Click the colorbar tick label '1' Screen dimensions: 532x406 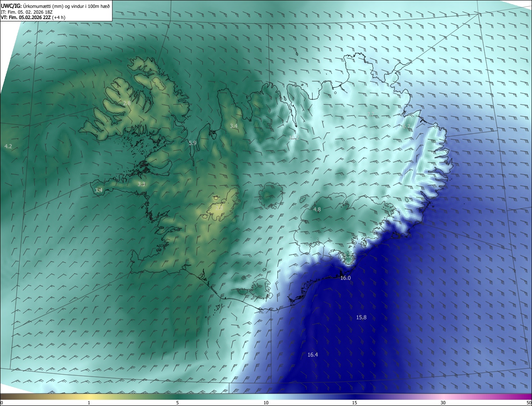[x=89, y=403]
